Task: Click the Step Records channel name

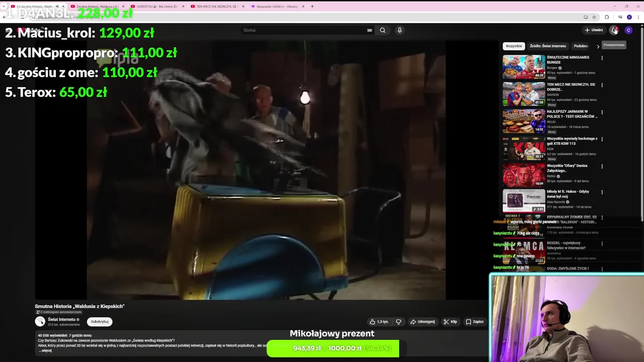Action: [x=556, y=202]
